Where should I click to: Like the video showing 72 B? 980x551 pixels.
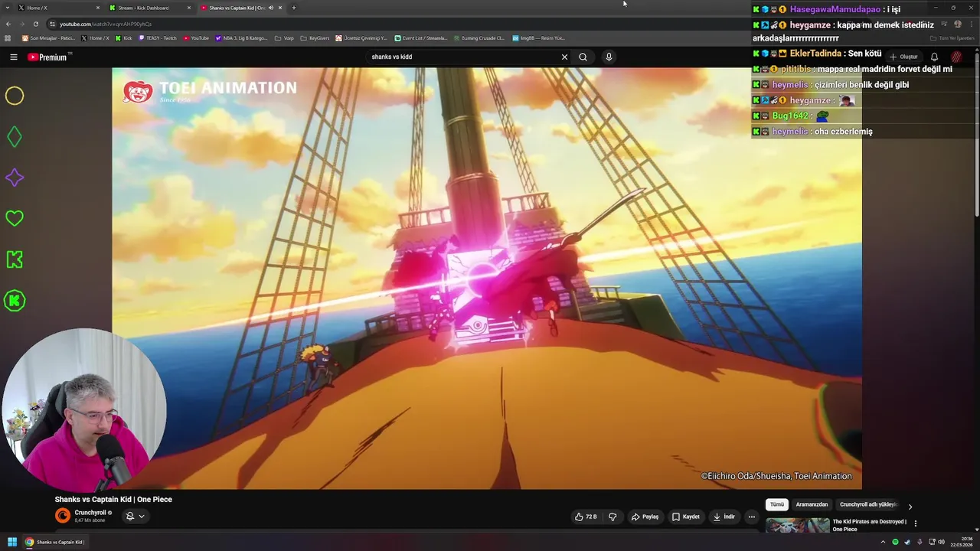point(586,517)
